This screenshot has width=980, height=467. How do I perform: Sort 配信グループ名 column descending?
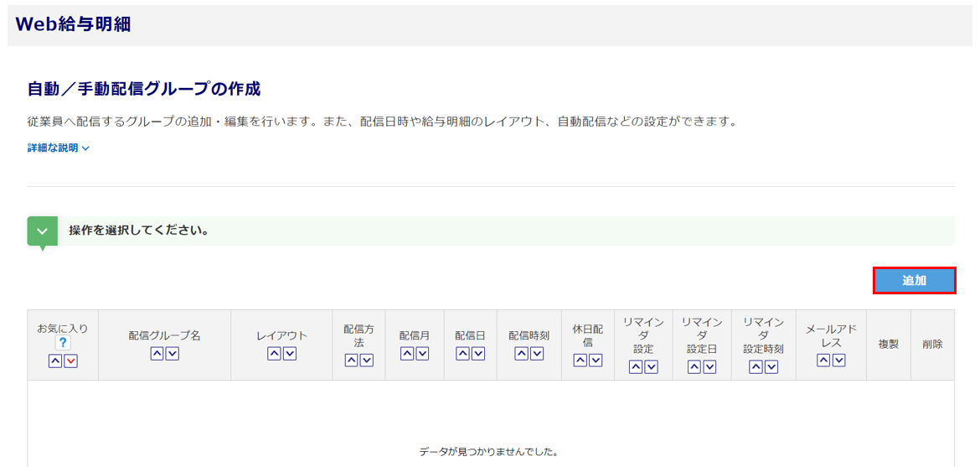(x=172, y=355)
